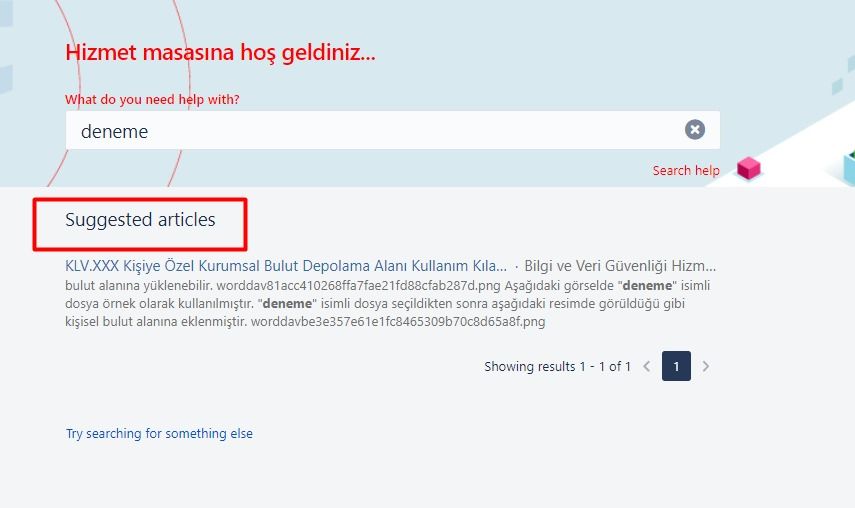Go to the next results page arrow
Screen dimensions: 855x508
[x=706, y=366]
